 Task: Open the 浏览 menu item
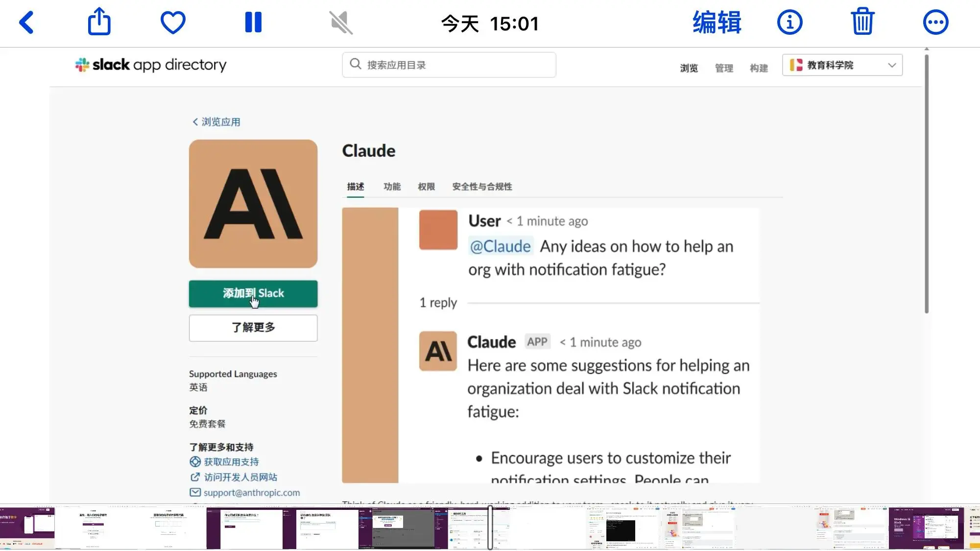point(689,68)
